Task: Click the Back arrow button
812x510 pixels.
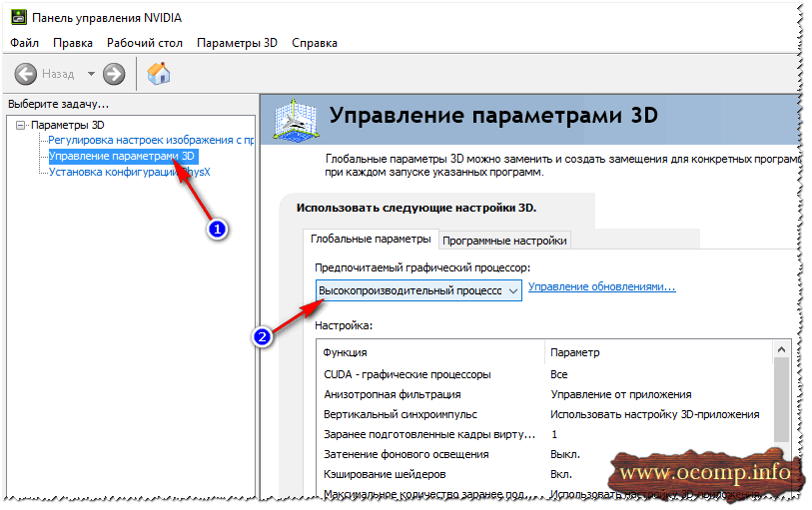Action: pyautogui.click(x=26, y=74)
